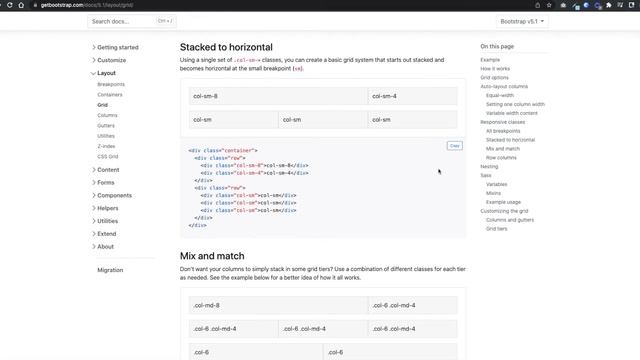640x360 pixels.
Task: Open the Containers page under Layout
Action: click(110, 95)
